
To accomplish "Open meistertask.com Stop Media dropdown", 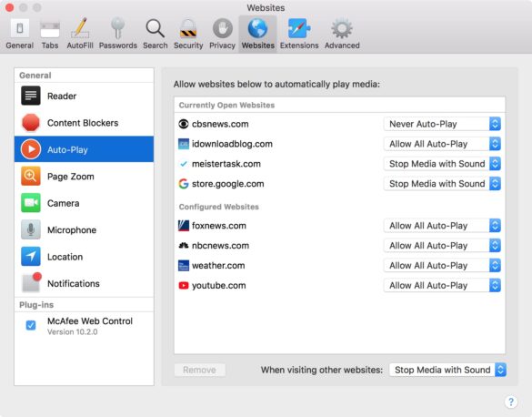I will pyautogui.click(x=442, y=164).
